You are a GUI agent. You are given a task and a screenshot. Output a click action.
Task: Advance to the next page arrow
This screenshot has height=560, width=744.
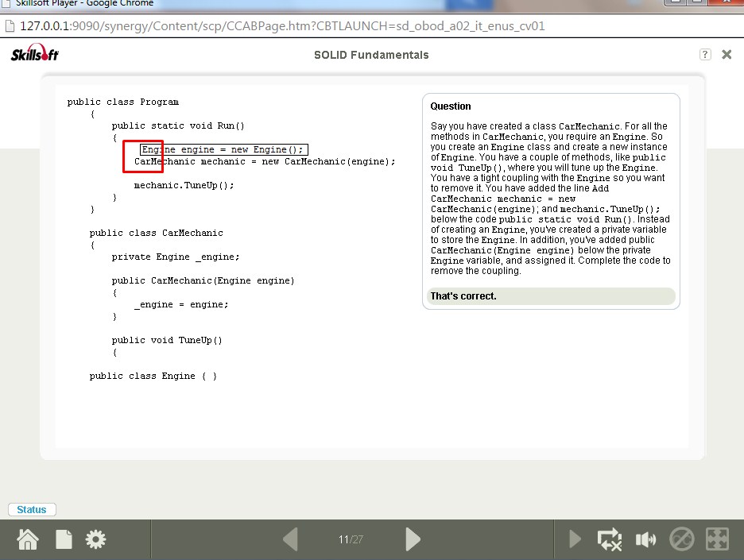coord(413,539)
